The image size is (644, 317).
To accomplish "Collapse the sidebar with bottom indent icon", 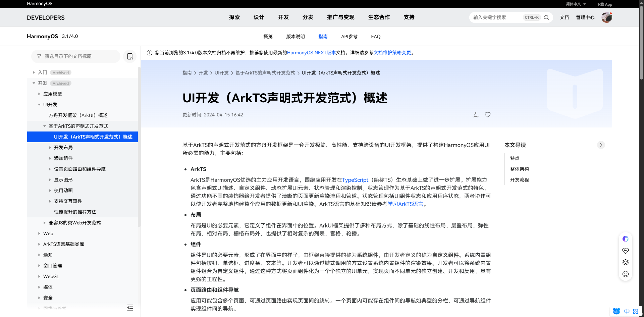I will pos(130,308).
